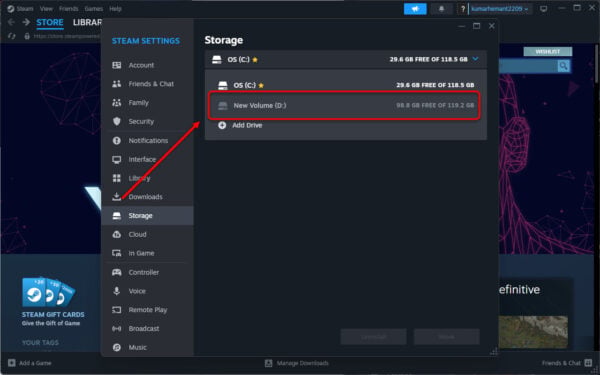Select Controller settings category

pos(147,272)
